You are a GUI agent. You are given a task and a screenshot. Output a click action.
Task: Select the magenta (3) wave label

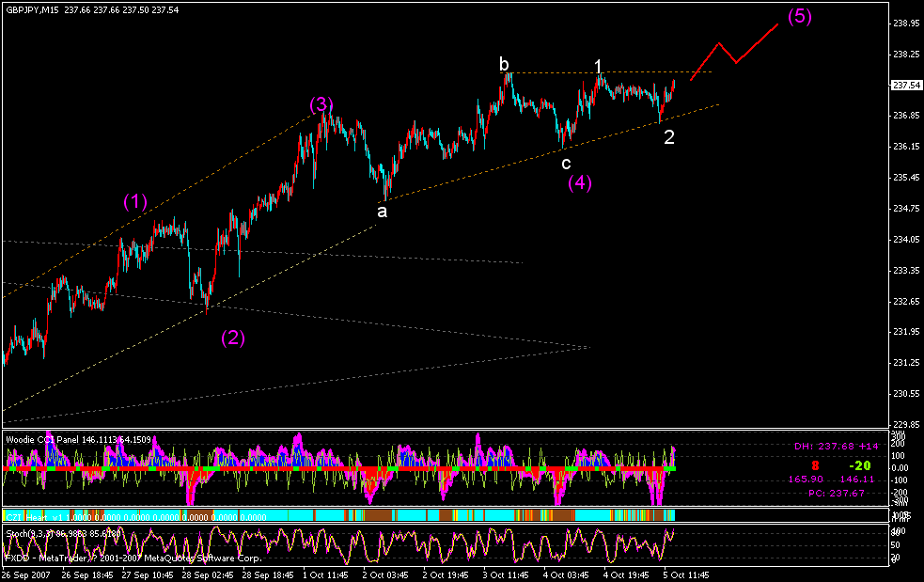[x=321, y=104]
